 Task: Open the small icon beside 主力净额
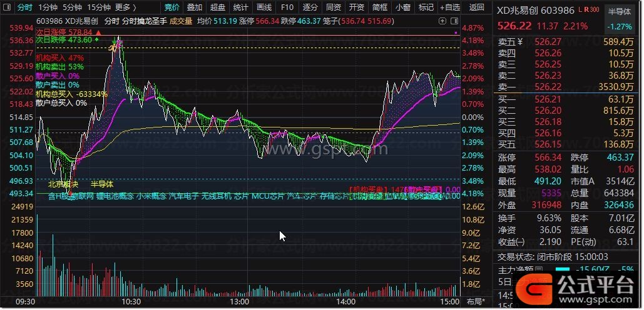(538, 270)
